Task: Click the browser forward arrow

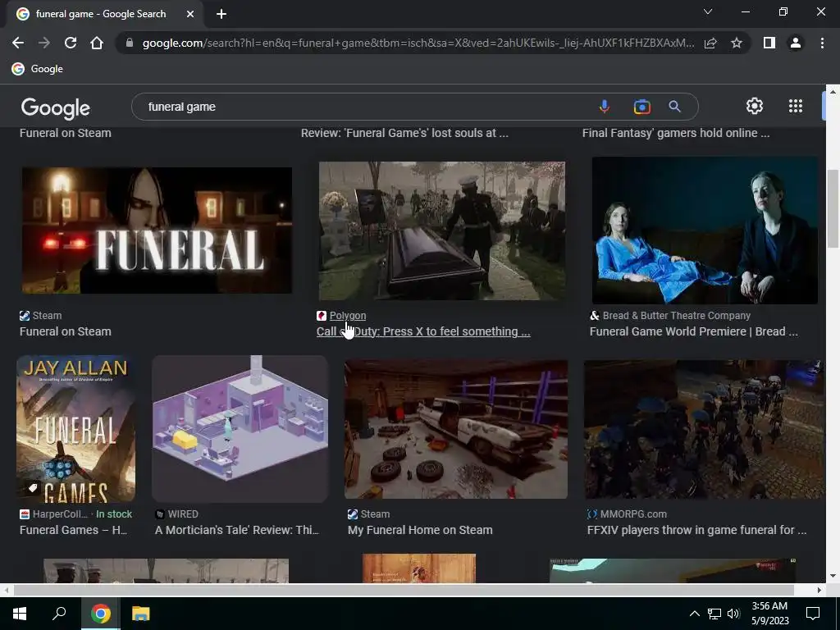Action: coord(44,43)
